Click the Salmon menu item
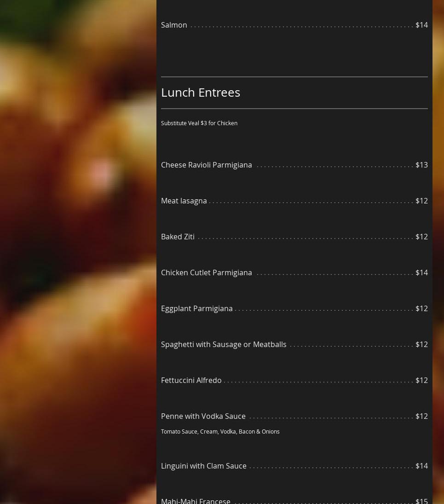Viewport: 444px width, 504px height. click(x=174, y=25)
